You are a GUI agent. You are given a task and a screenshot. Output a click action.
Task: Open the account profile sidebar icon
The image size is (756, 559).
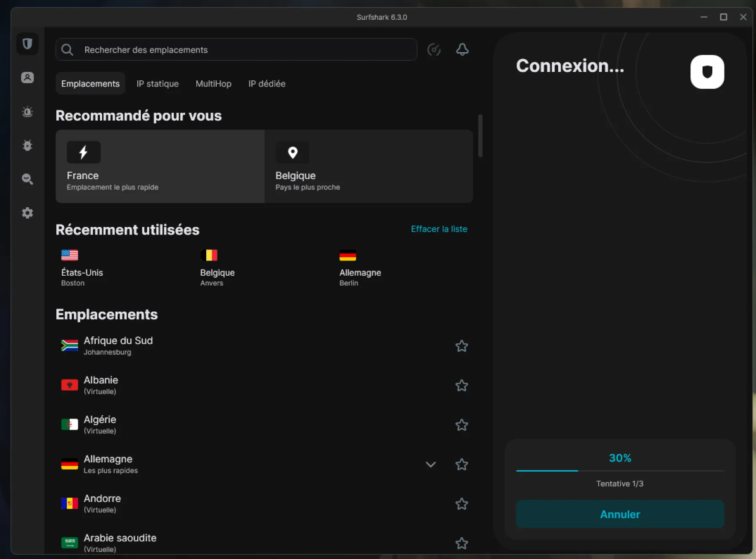click(27, 77)
